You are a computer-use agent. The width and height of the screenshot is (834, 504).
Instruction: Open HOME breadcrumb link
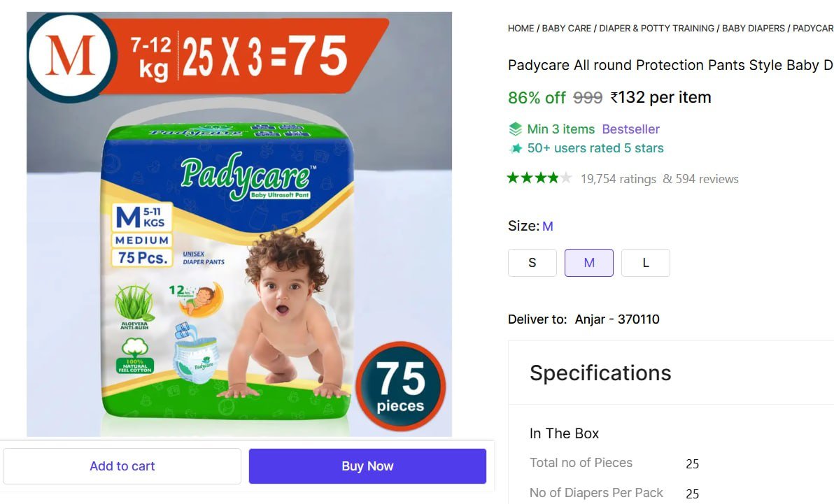521,28
